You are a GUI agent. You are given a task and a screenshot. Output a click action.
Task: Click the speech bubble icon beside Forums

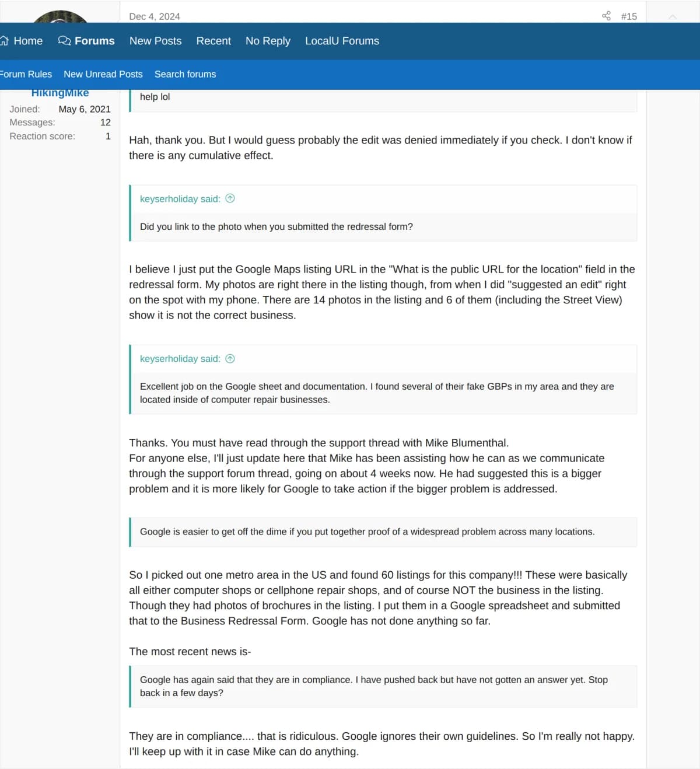coord(63,40)
